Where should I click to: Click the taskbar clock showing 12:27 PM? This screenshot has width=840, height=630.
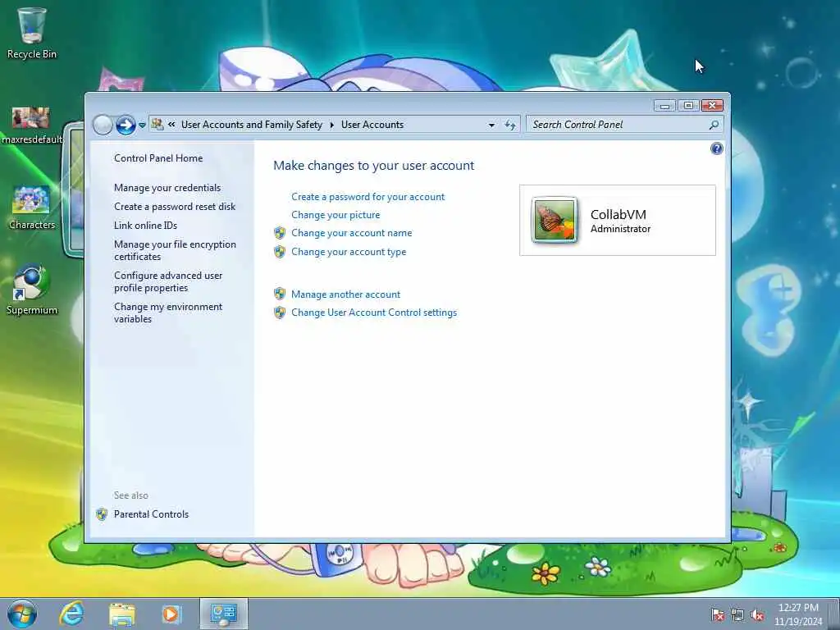[798, 614]
